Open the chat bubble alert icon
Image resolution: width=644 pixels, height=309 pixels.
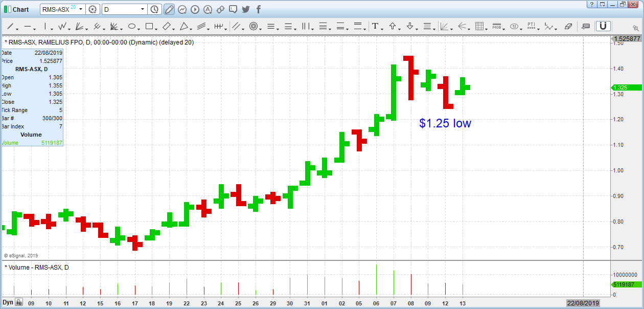pyautogui.click(x=233, y=9)
